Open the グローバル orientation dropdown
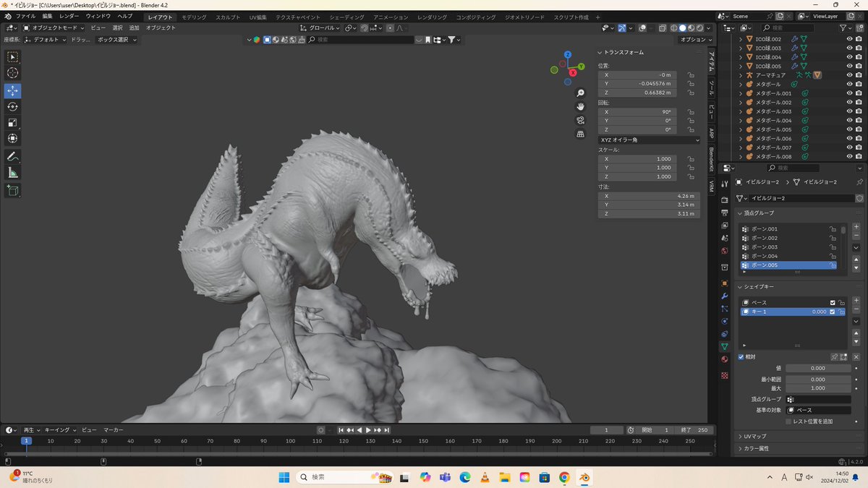The height and width of the screenshot is (488, 868). [321, 27]
